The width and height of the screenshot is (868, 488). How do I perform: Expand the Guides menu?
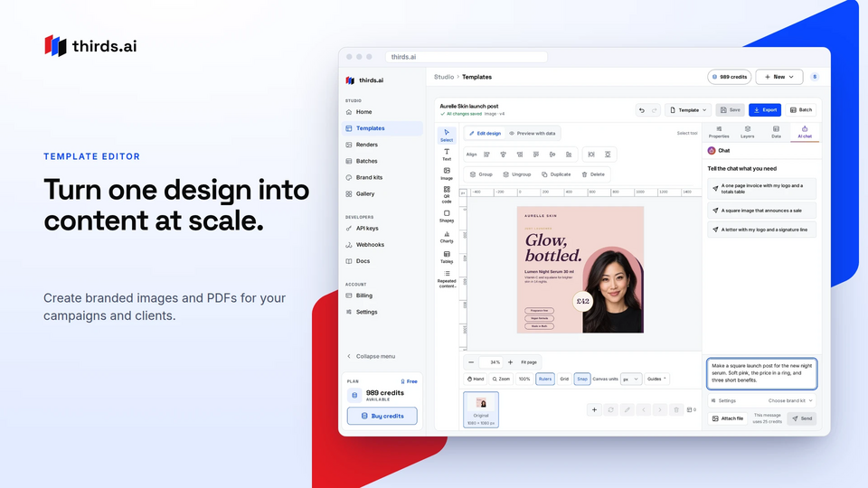(x=656, y=379)
